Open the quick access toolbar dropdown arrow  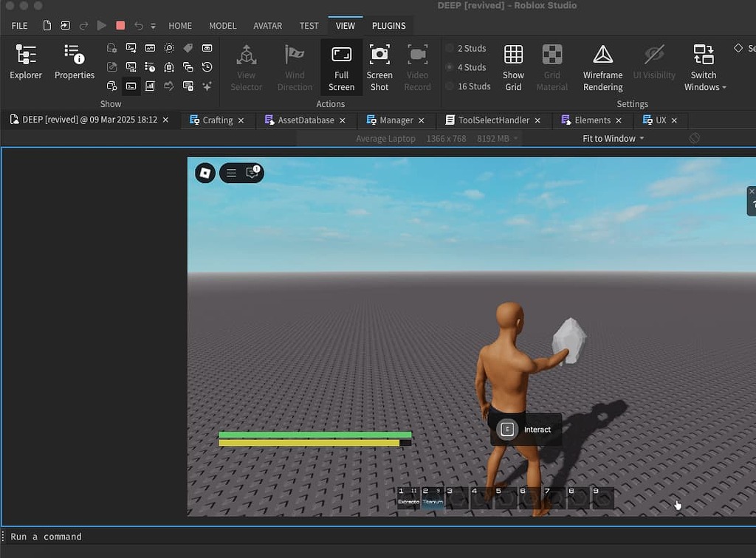coord(152,25)
